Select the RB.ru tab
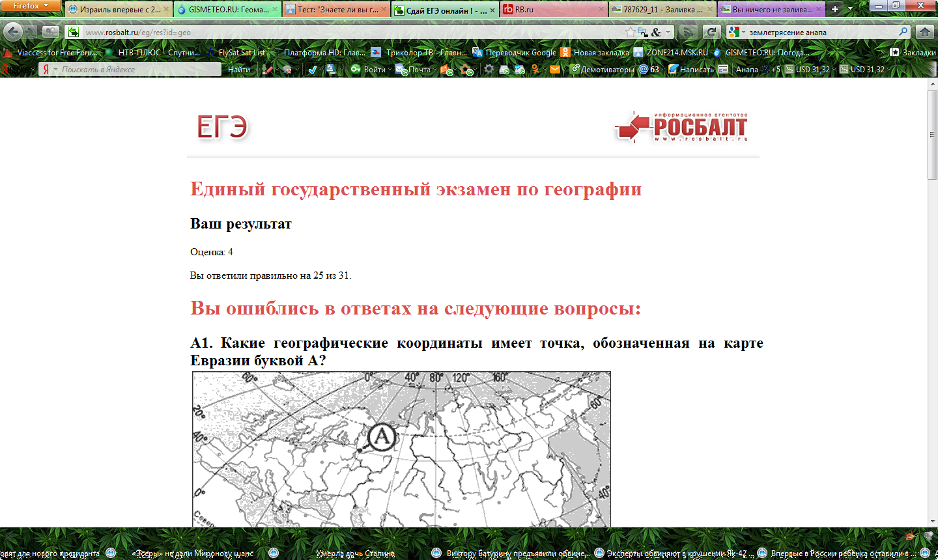The width and height of the screenshot is (938, 560). pyautogui.click(x=554, y=10)
